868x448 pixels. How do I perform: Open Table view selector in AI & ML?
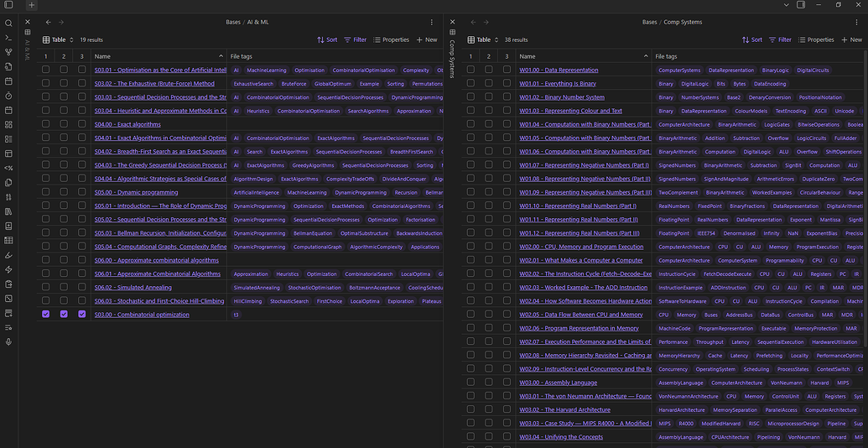(x=59, y=40)
